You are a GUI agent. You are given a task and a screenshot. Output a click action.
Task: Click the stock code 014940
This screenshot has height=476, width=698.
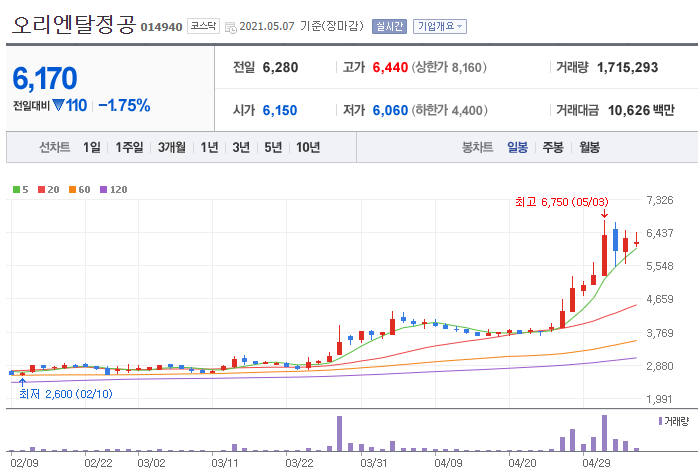click(x=161, y=27)
